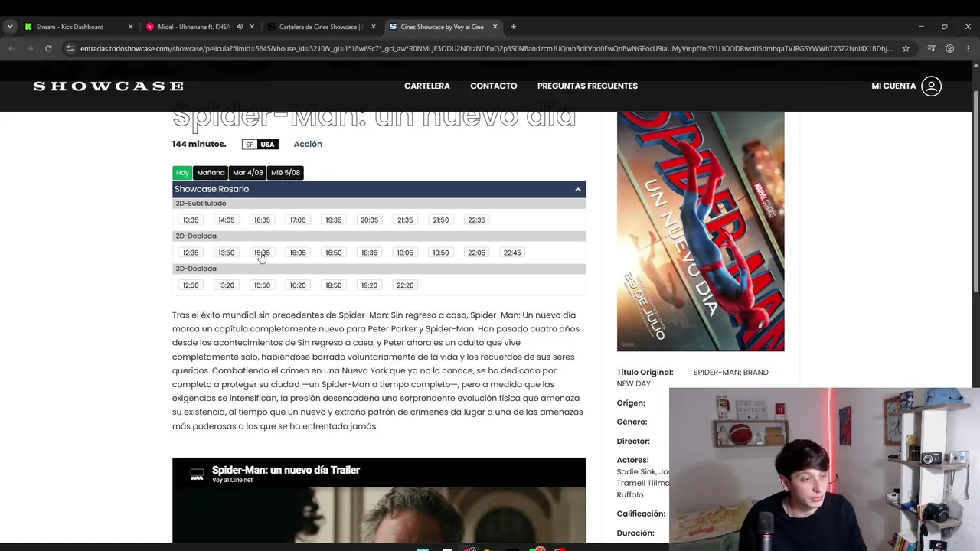This screenshot has height=551, width=980.
Task: Open the media controls icon in toolbar
Action: (x=931, y=48)
